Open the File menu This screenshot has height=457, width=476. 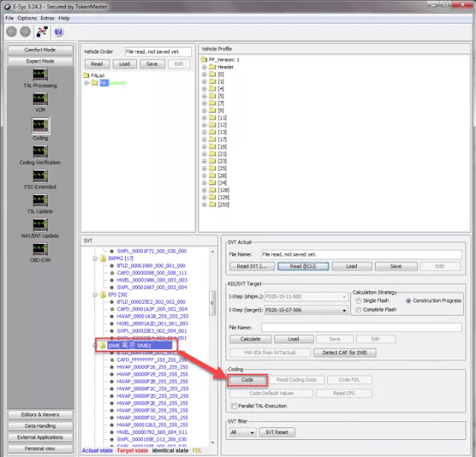point(10,18)
